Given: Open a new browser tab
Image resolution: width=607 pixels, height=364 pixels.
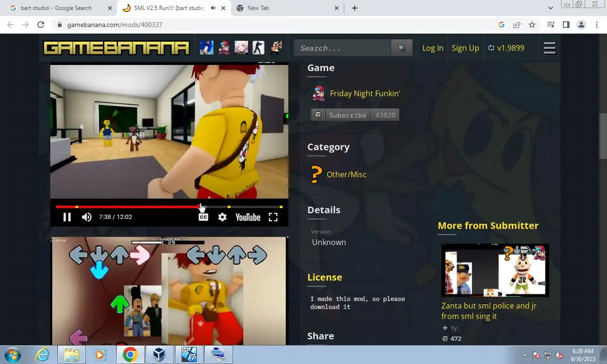Looking at the screenshot, I should pyautogui.click(x=354, y=8).
